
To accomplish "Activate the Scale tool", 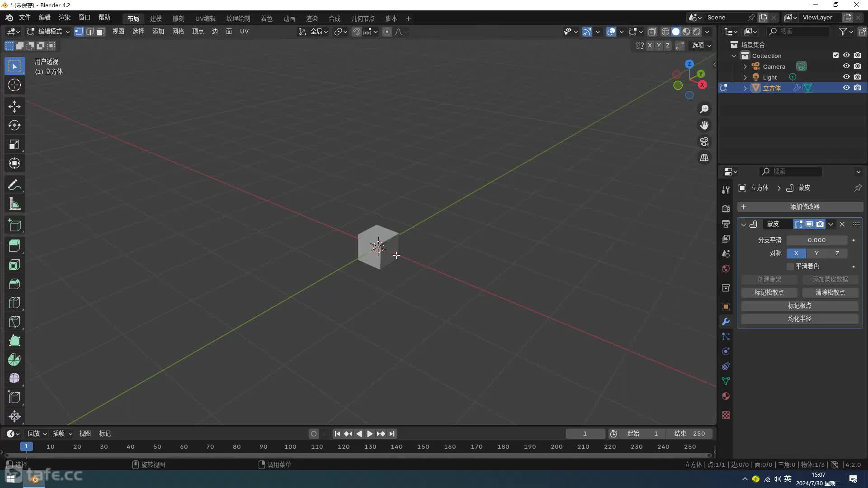I will tap(14, 145).
